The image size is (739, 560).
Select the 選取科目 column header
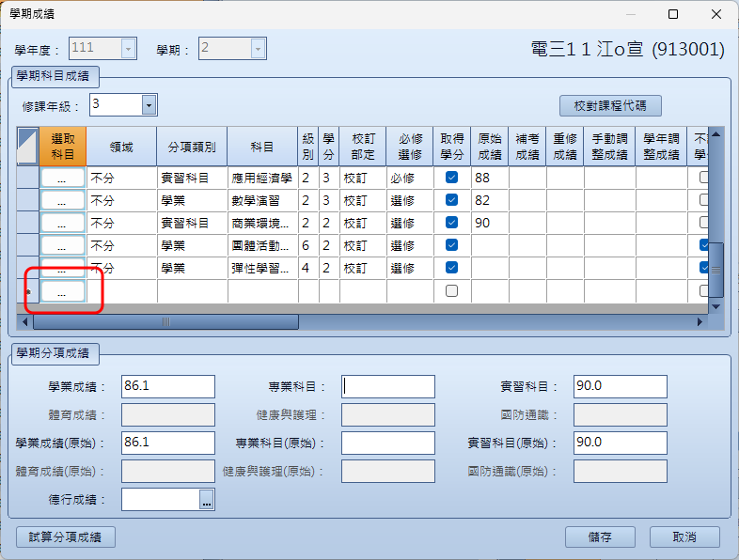(x=63, y=147)
